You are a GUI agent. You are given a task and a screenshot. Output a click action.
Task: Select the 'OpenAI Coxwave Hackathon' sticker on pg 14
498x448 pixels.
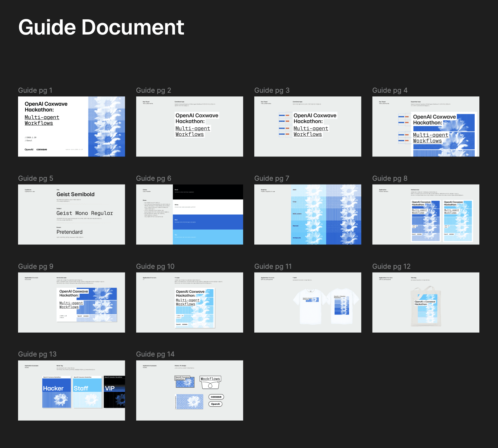pyautogui.click(x=185, y=382)
